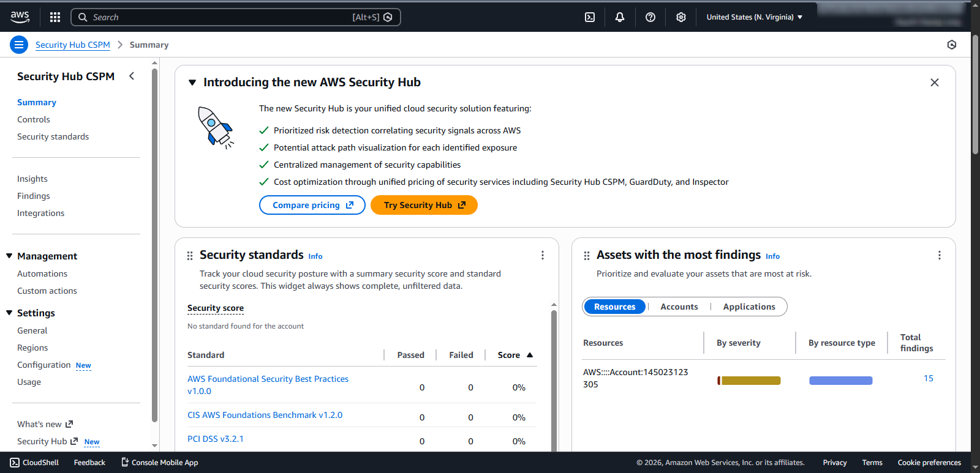Click the By resource type blue bar
The image size is (980, 473).
tap(841, 381)
